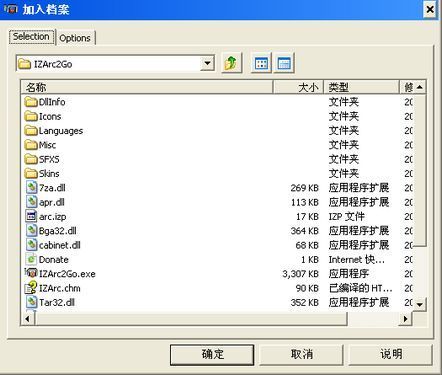Image resolution: width=442 pixels, height=375 pixels.
Task: Switch to the Selection tab
Action: click(31, 36)
